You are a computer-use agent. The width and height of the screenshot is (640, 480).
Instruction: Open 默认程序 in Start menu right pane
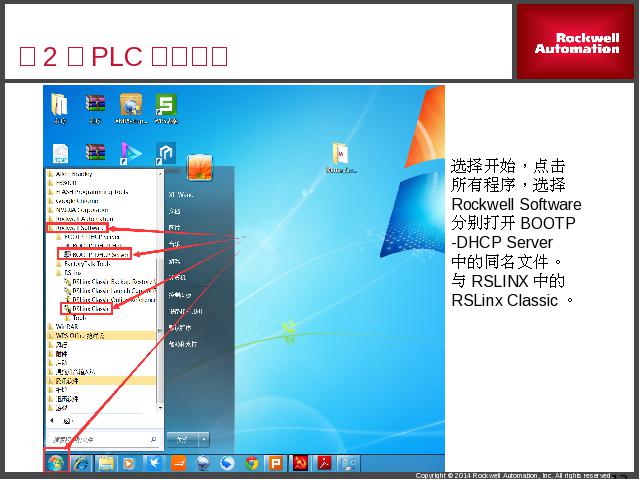180,327
